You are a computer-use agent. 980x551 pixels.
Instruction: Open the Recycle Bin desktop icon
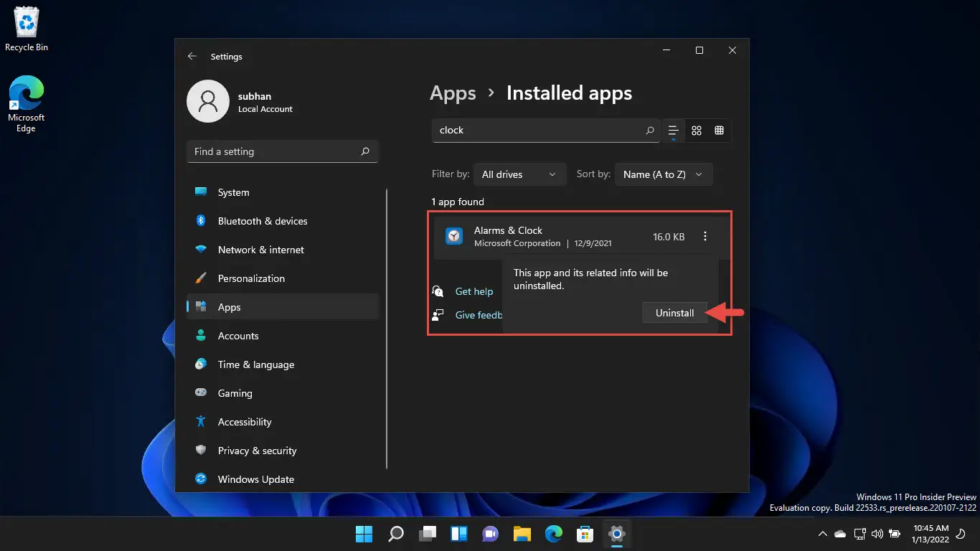pos(27,30)
